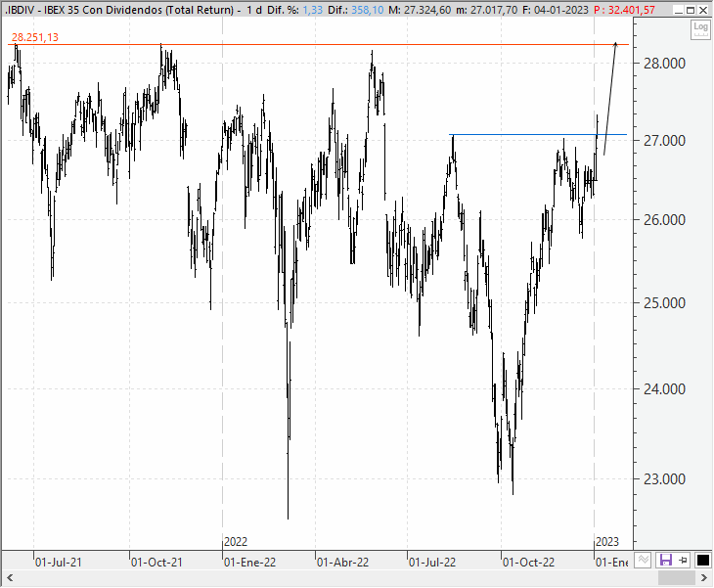Maximize the IBDIV chart window
Image resolution: width=714 pixels, height=588 pixels.
click(x=691, y=10)
